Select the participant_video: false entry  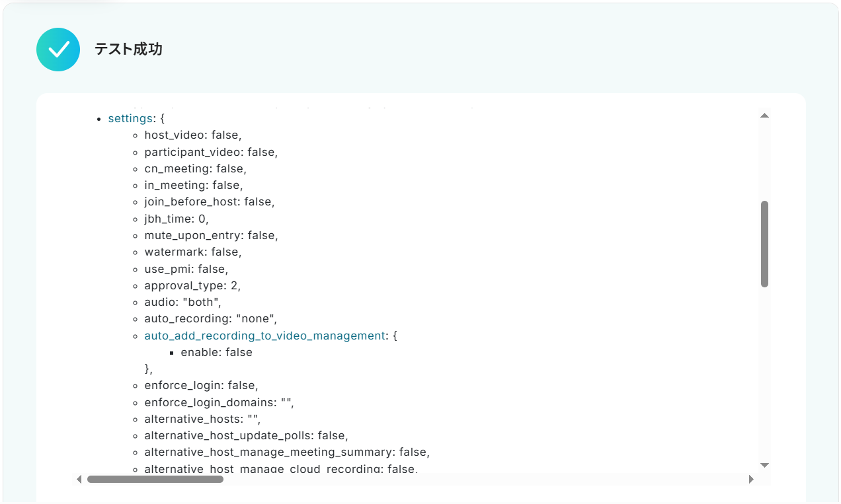pos(211,152)
